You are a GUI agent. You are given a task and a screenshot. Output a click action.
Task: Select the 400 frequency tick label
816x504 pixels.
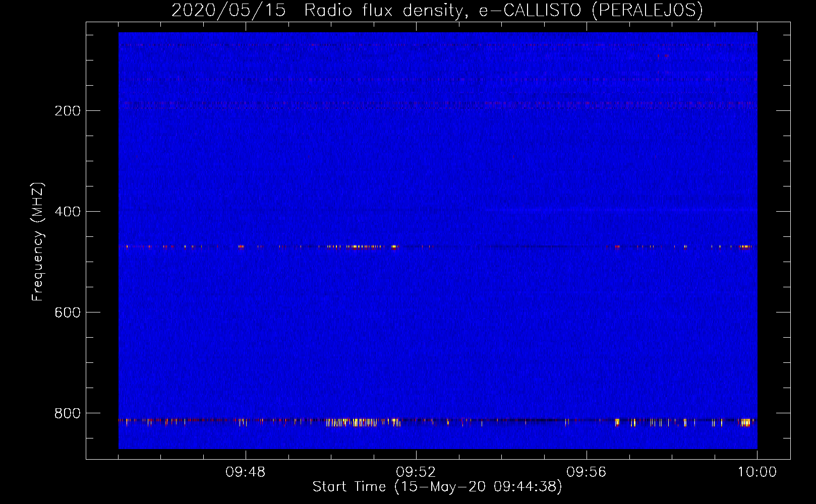click(x=68, y=212)
